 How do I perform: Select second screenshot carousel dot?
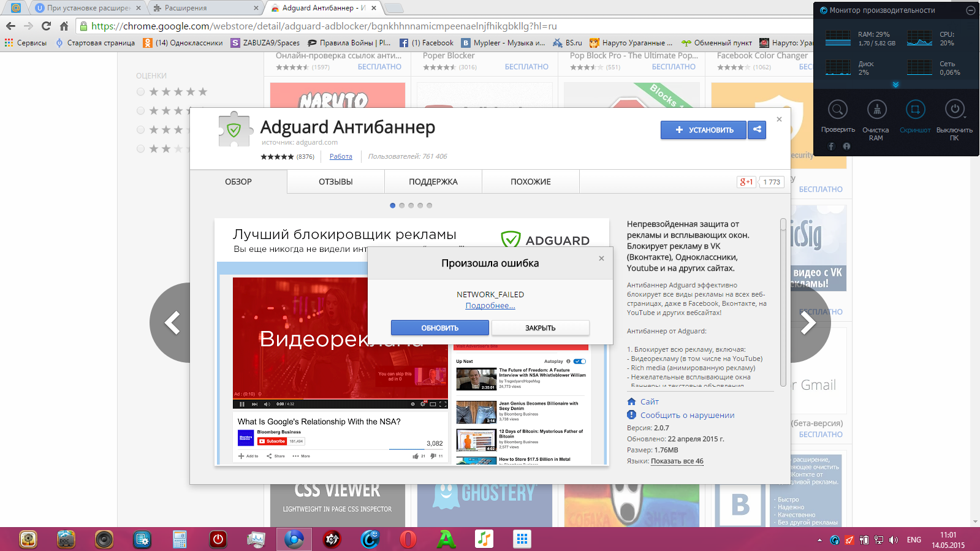coord(401,205)
